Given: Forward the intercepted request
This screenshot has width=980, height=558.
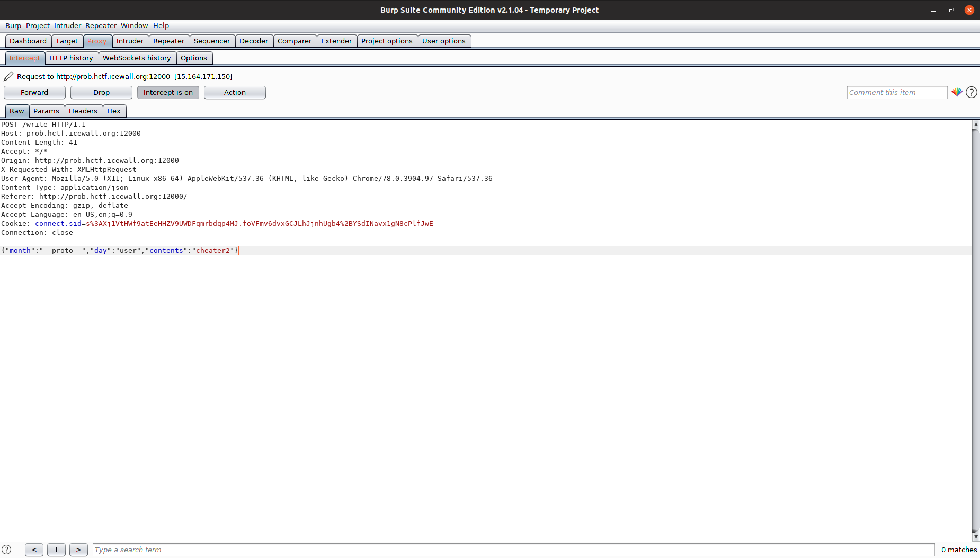Looking at the screenshot, I should point(34,92).
